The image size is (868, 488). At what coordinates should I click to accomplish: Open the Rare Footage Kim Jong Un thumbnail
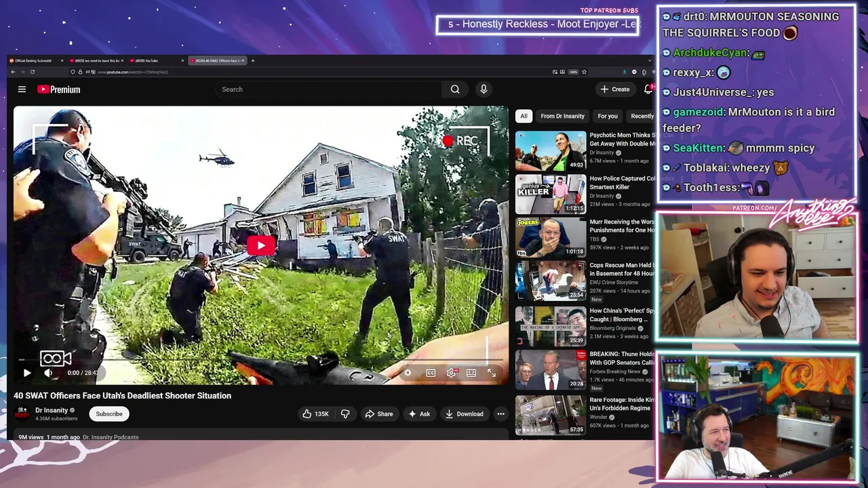[551, 414]
